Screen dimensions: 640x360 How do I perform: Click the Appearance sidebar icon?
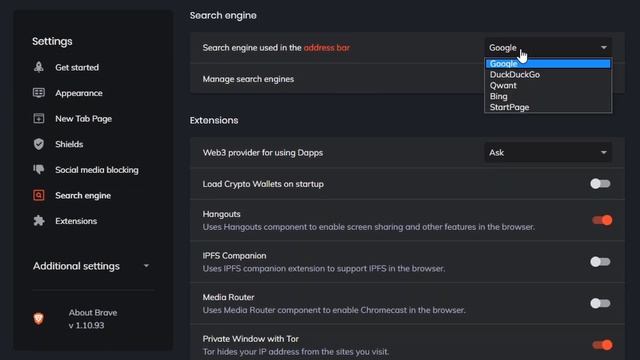coord(39,93)
